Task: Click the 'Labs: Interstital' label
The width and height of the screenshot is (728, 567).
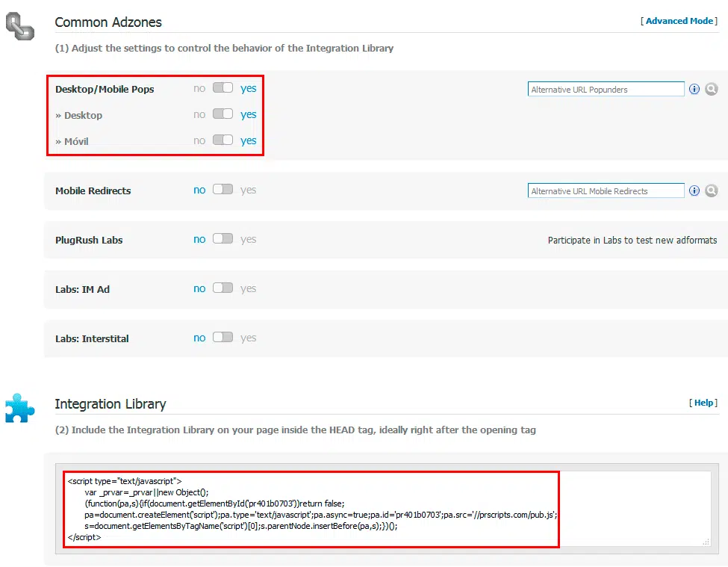Action: [x=92, y=338]
